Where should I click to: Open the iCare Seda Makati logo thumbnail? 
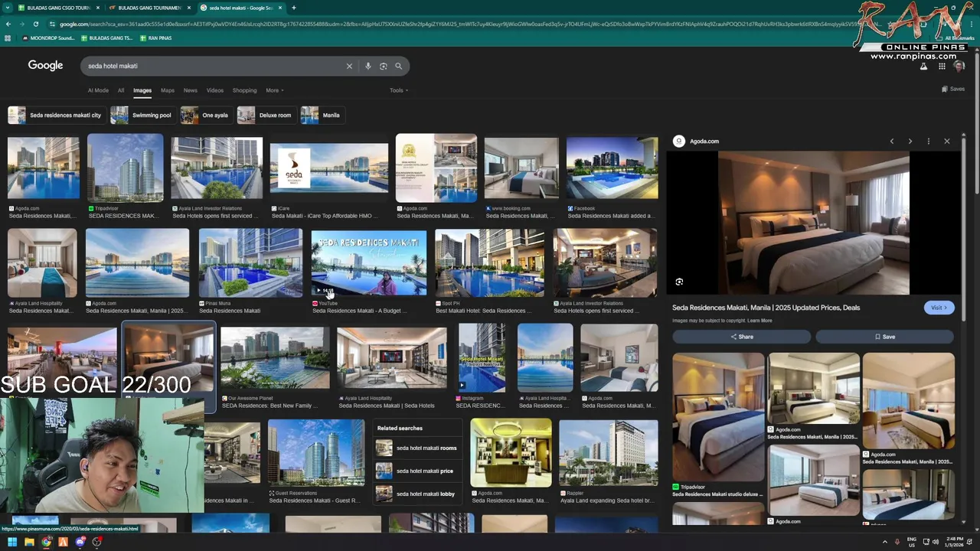(329, 168)
